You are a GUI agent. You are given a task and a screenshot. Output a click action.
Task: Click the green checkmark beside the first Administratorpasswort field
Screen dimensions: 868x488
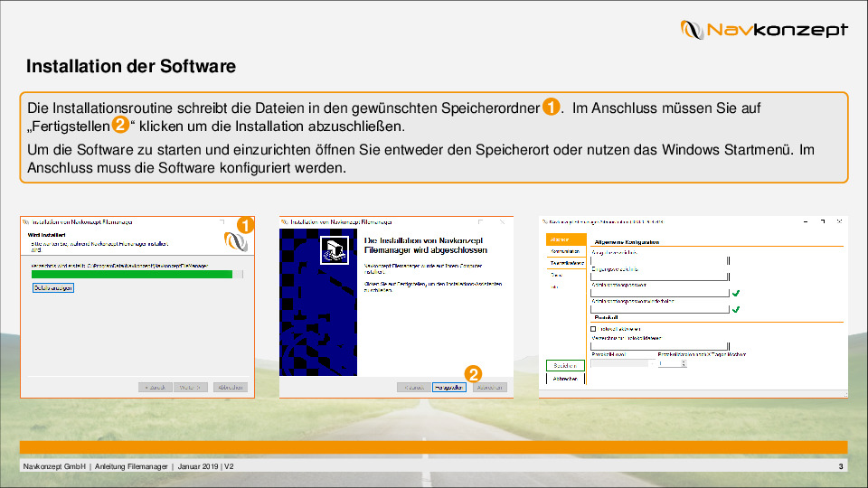(736, 293)
